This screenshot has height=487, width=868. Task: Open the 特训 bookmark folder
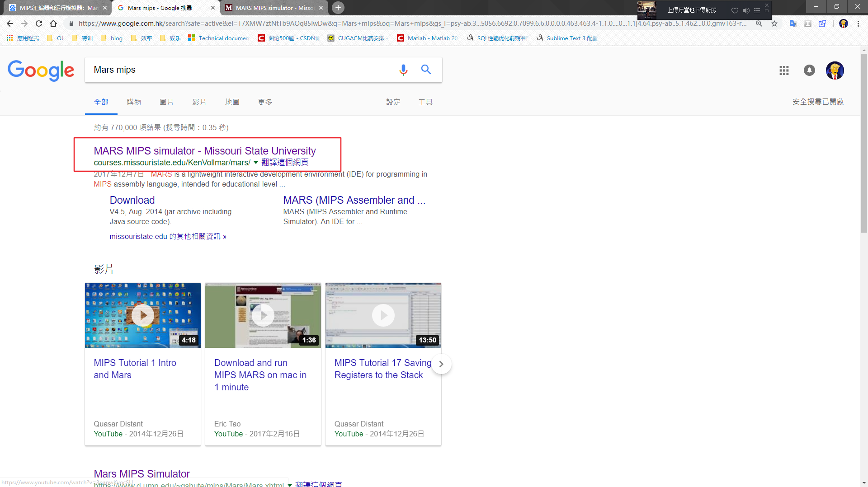pos(82,38)
